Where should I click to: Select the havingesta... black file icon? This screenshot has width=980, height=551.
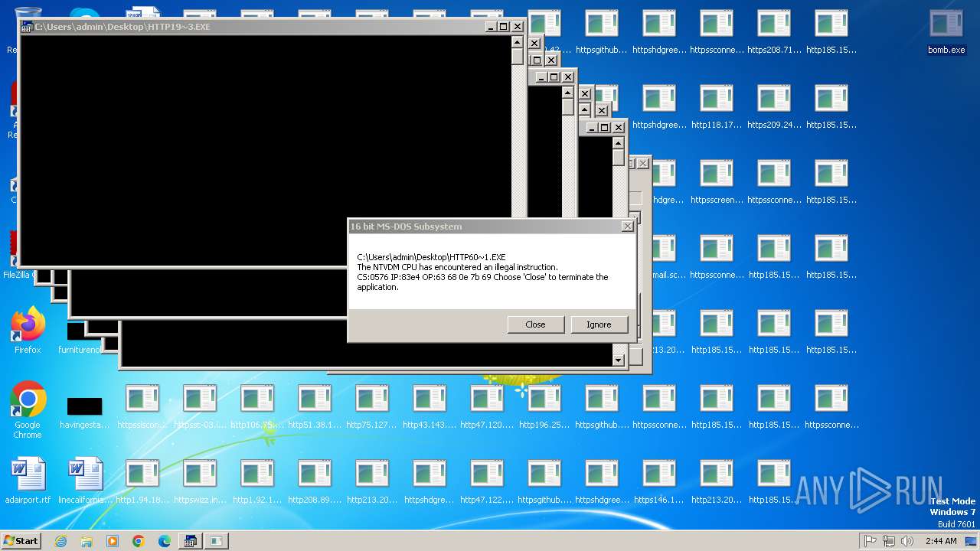click(85, 412)
